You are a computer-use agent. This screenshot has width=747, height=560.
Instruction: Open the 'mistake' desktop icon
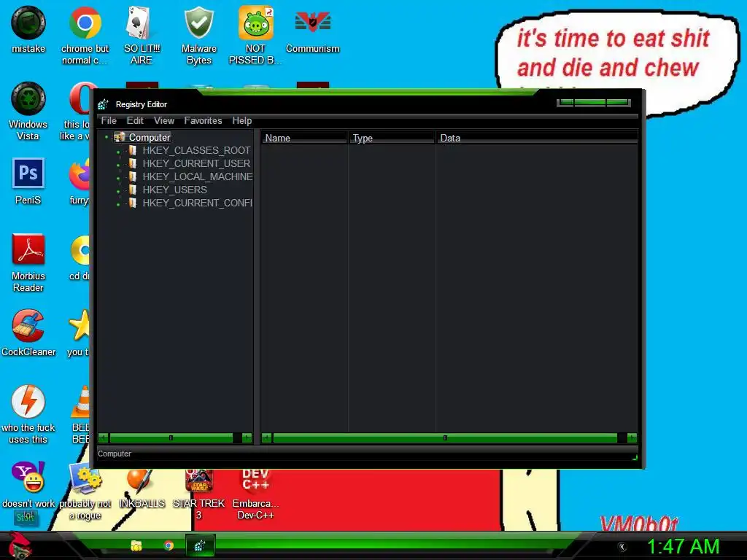[x=28, y=29]
